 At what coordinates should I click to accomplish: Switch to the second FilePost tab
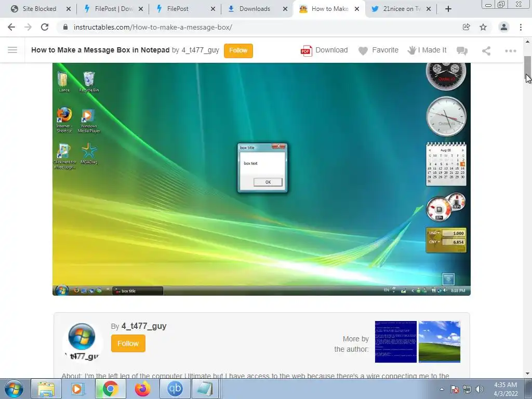(x=185, y=9)
